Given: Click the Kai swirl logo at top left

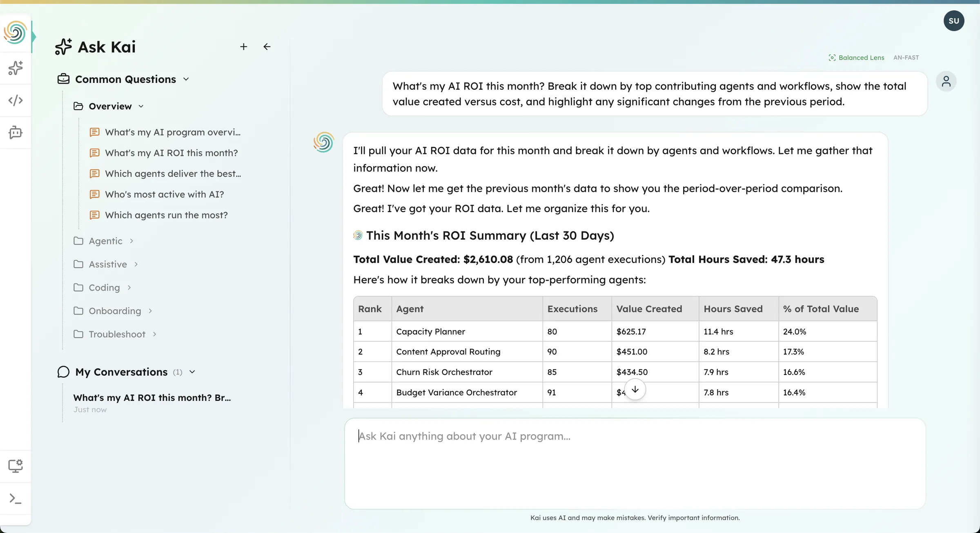Looking at the screenshot, I should pyautogui.click(x=16, y=33).
